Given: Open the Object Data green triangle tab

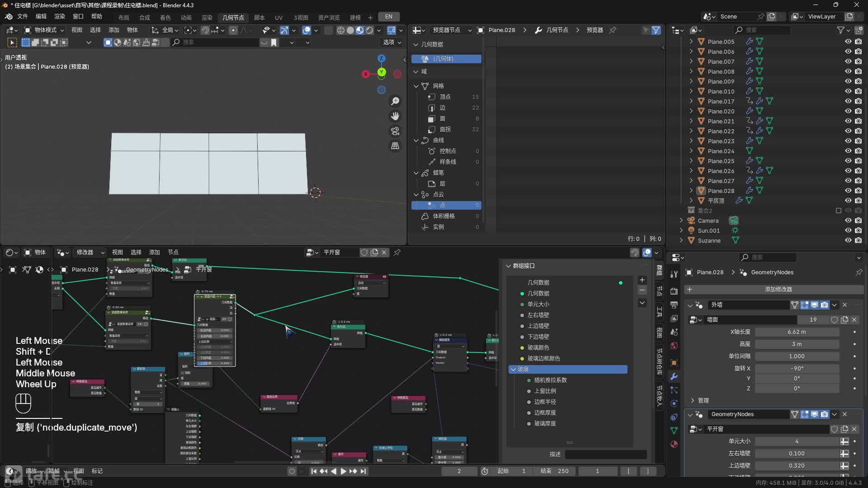Looking at the screenshot, I should coord(674,431).
